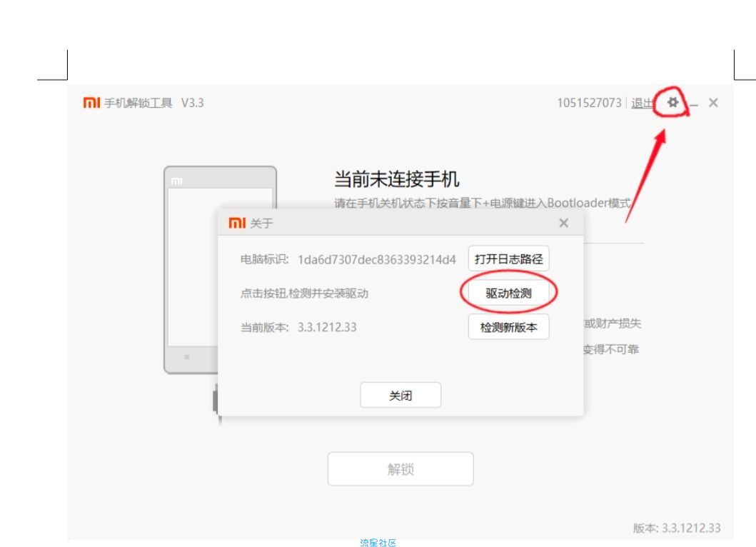
Task: Click the text 点击按钮,检测并安装驱动
Action: [x=304, y=293]
